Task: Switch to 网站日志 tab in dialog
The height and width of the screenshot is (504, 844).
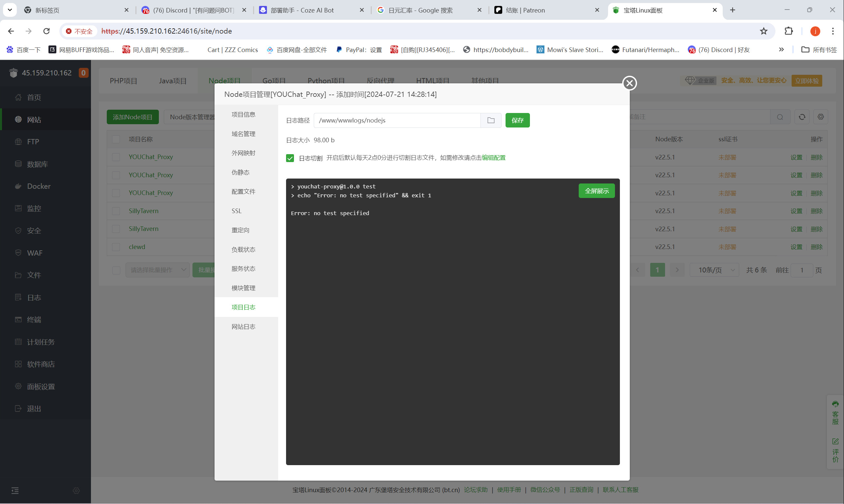Action: point(243,326)
